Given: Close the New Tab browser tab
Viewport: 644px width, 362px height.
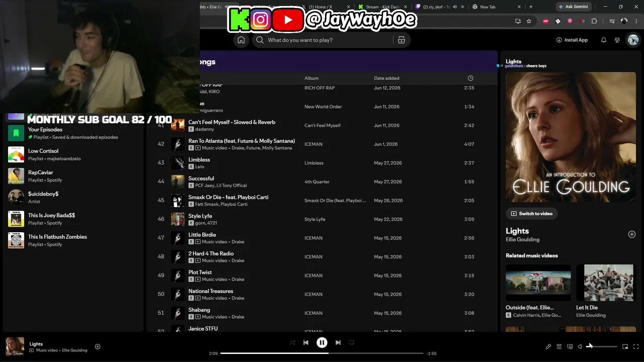Looking at the screenshot, I should coord(520,7).
